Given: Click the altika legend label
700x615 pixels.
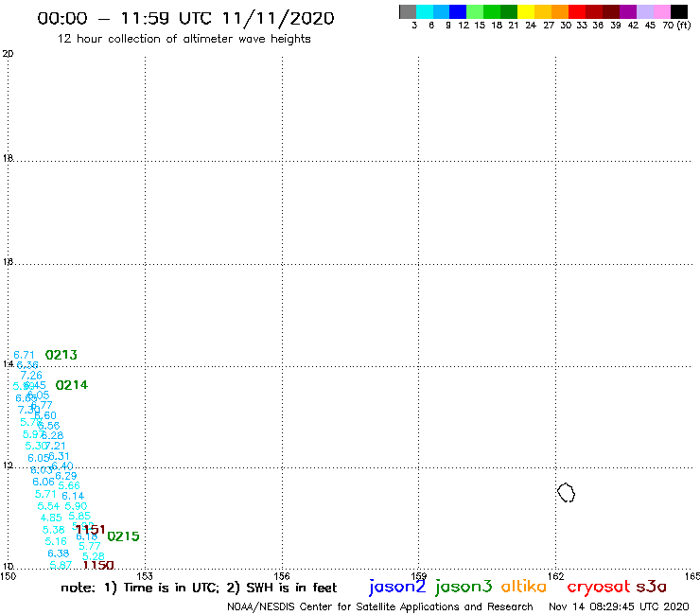Looking at the screenshot, I should [x=524, y=587].
